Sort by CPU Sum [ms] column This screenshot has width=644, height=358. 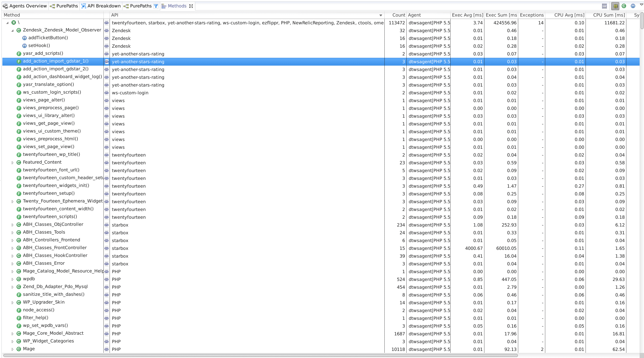pyautogui.click(x=605, y=15)
